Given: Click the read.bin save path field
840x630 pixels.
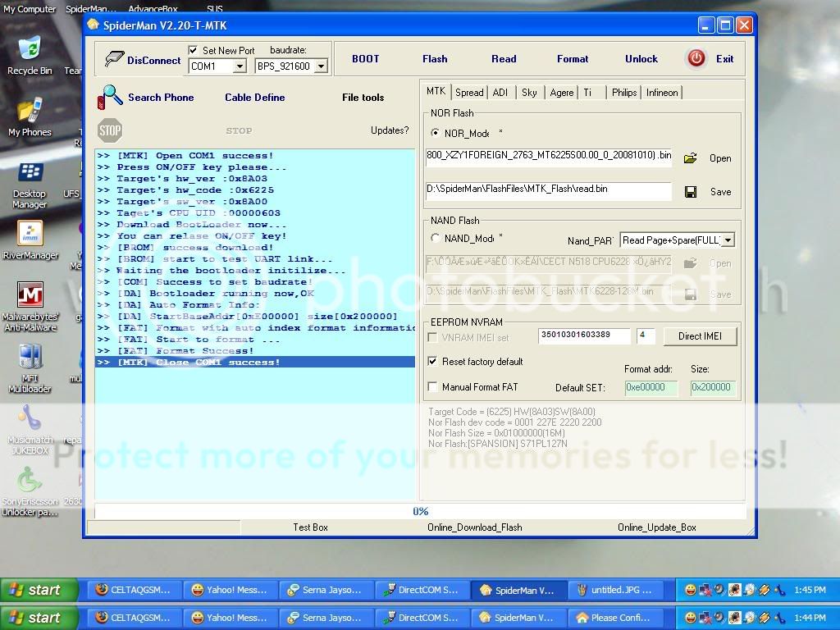Looking at the screenshot, I should pyautogui.click(x=548, y=189).
